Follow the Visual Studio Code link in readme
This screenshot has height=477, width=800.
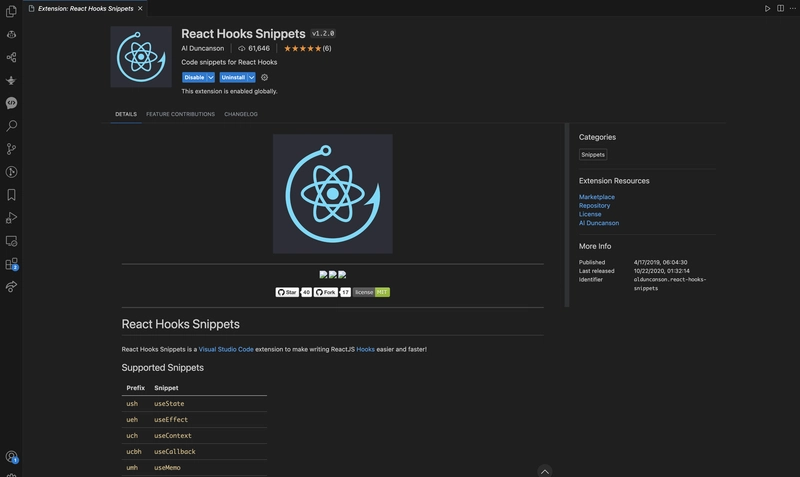point(226,349)
